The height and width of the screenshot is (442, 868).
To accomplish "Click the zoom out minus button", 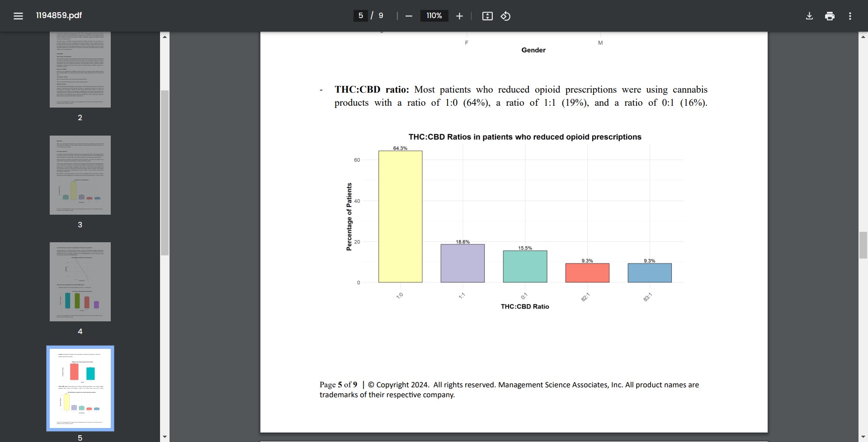I will pos(409,16).
